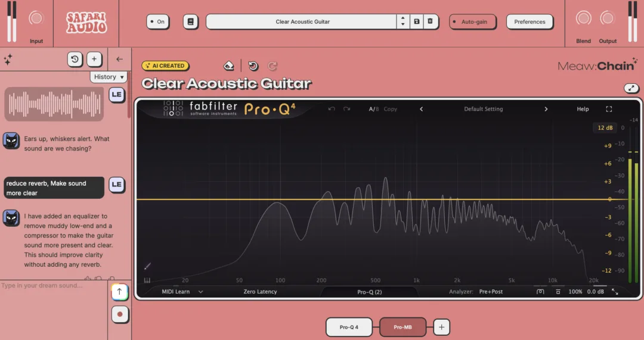Image resolution: width=644 pixels, height=340 pixels.
Task: Delete the preset with the trash icon
Action: 430,21
